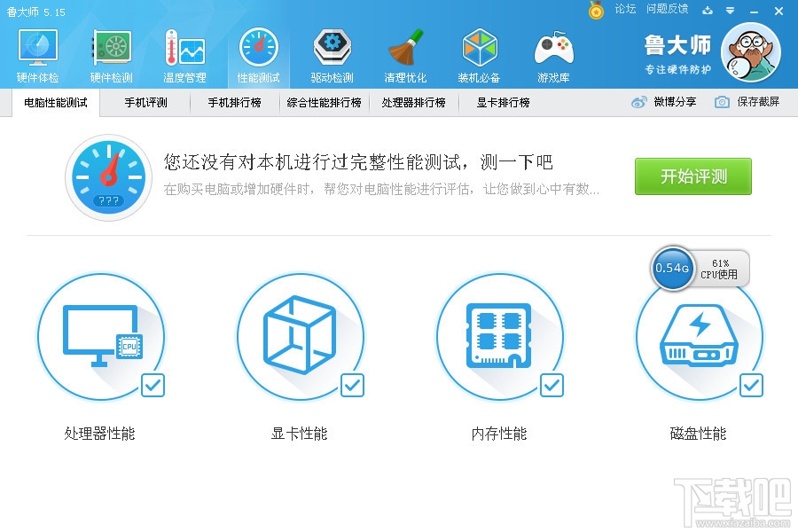Click the 内存性能 label text

[x=498, y=434]
